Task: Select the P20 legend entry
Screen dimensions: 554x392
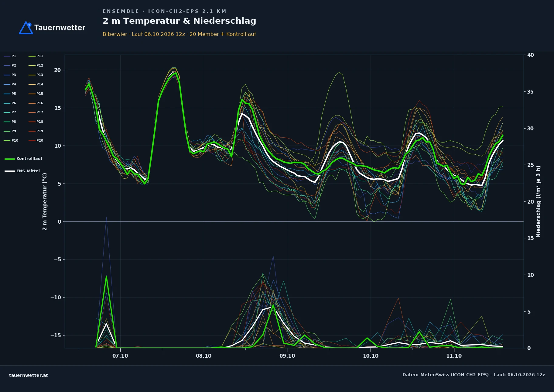Action: coord(36,140)
